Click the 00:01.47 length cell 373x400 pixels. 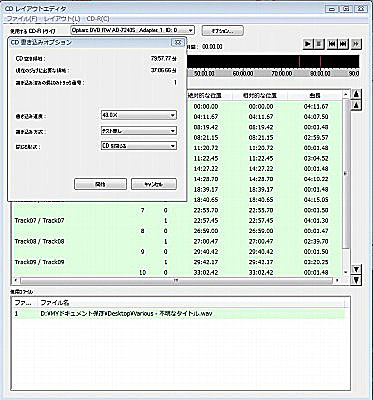coord(316,231)
